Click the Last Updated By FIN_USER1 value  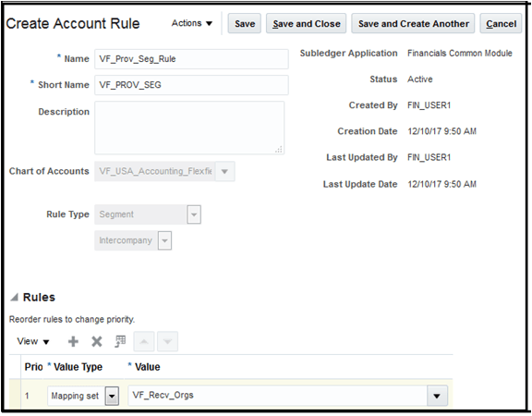tap(429, 157)
